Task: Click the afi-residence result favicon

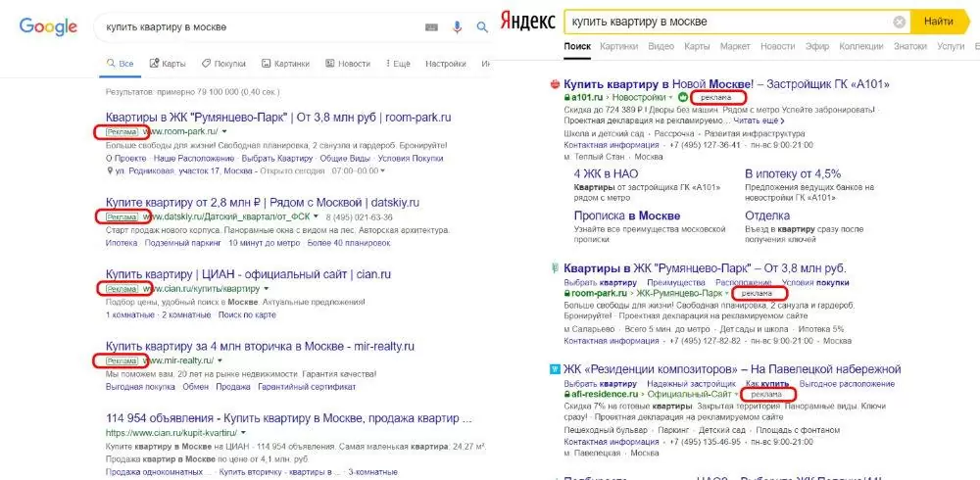Action: click(x=555, y=369)
